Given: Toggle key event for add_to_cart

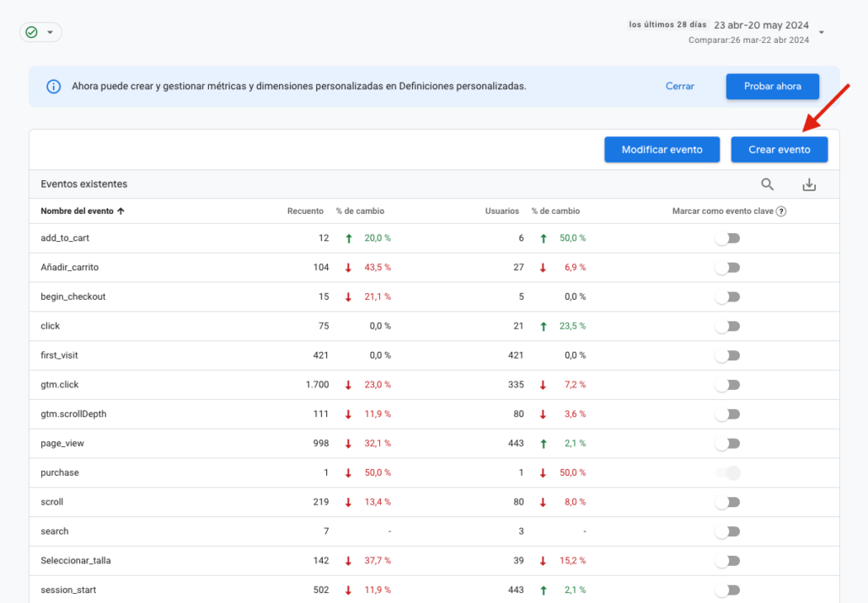Looking at the screenshot, I should 727,238.
